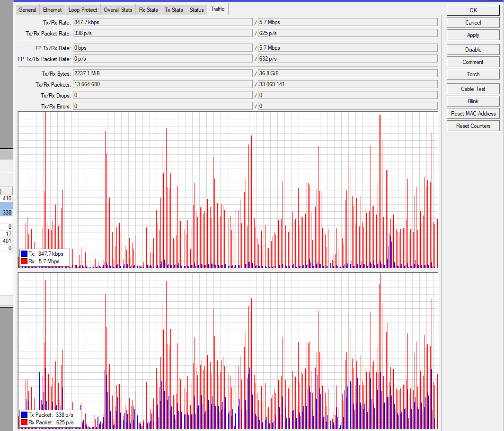Image resolution: width=504 pixels, height=431 pixels.
Task: Open the Status tab
Action: (196, 10)
